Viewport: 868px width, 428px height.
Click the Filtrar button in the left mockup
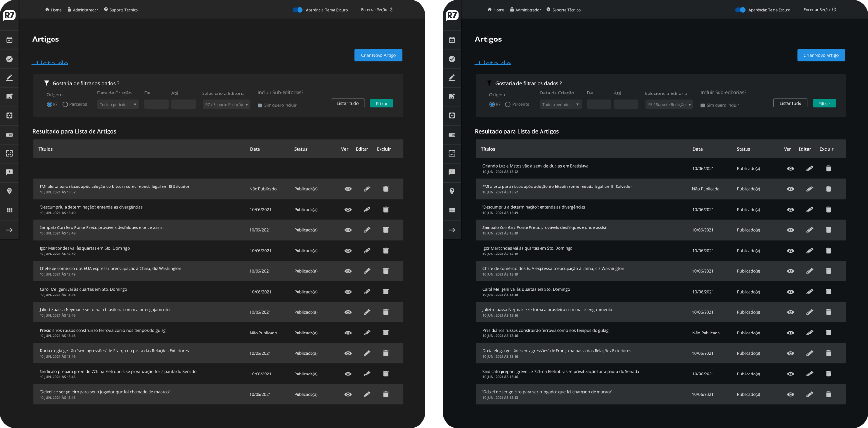[x=382, y=103]
